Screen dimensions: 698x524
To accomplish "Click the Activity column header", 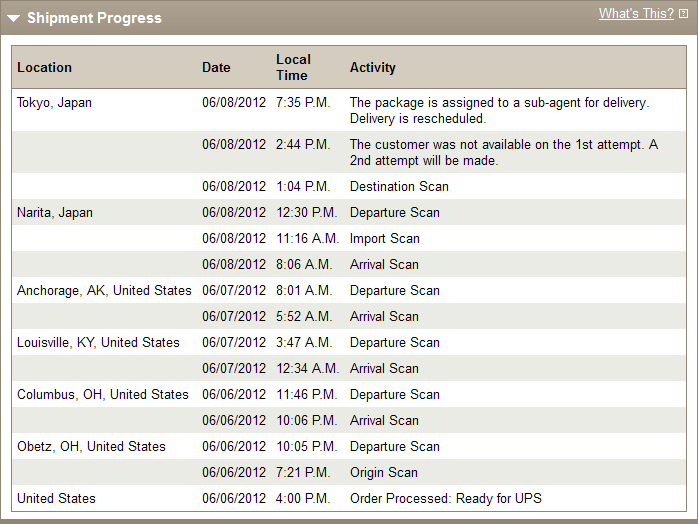I will [373, 67].
